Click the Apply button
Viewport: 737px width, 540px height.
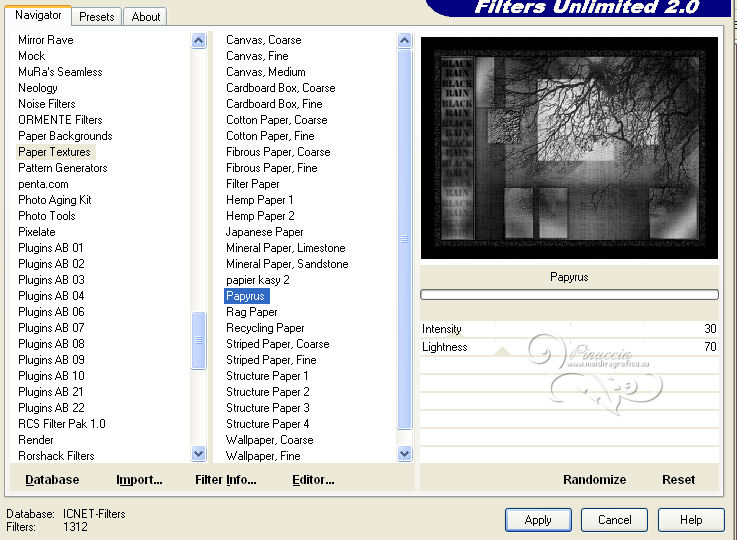[538, 520]
